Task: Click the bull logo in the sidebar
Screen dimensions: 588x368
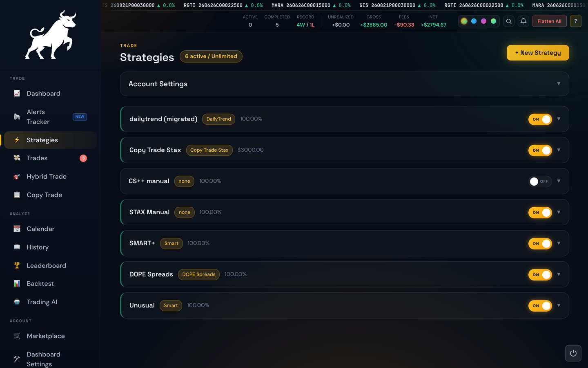Action: click(51, 35)
